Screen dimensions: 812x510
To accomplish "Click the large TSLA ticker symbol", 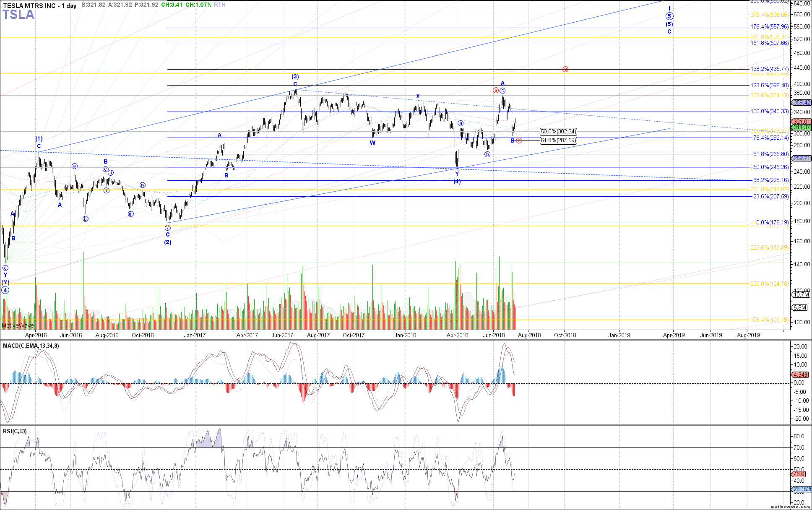I will 18,15.
